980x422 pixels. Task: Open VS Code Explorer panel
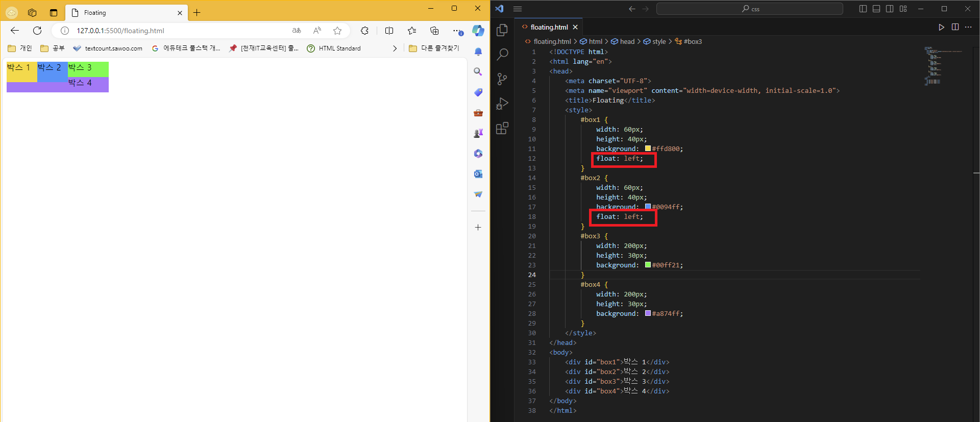click(502, 30)
